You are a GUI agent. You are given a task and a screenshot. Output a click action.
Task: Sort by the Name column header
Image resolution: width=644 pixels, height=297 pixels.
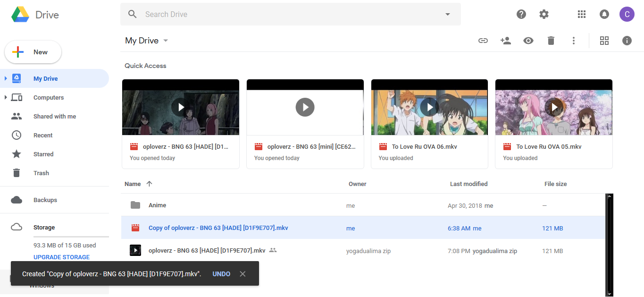[x=133, y=184]
